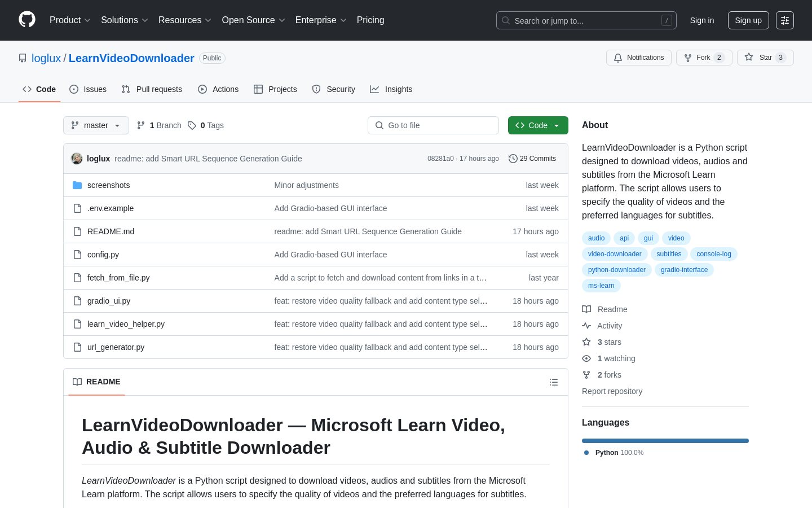
Task: Click the file icon next to .env.example
Action: coord(77,208)
